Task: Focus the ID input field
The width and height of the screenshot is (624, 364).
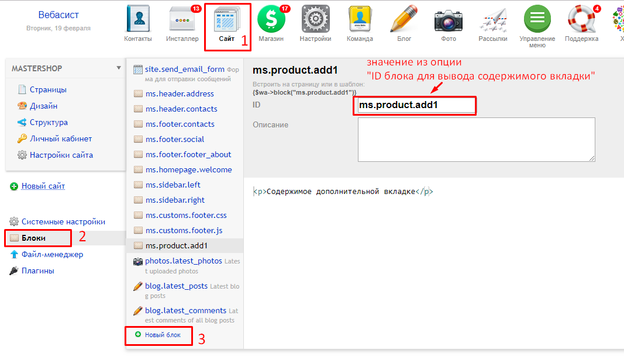Action: pyautogui.click(x=416, y=105)
